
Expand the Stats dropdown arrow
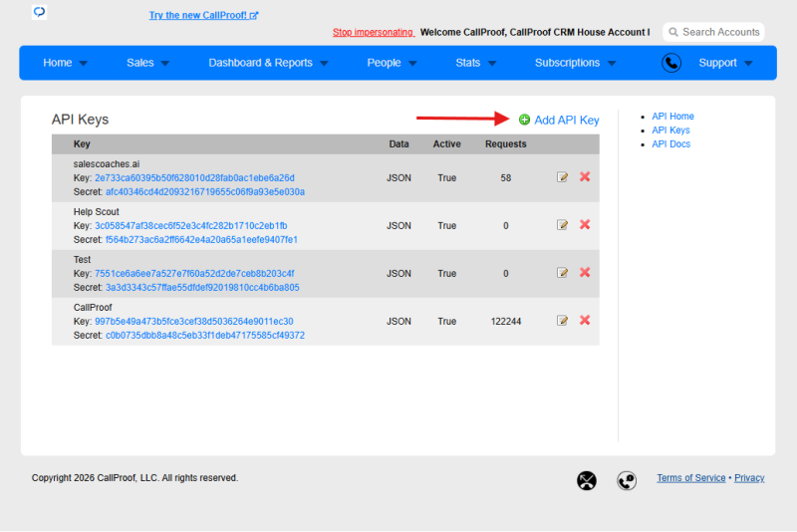coord(491,64)
